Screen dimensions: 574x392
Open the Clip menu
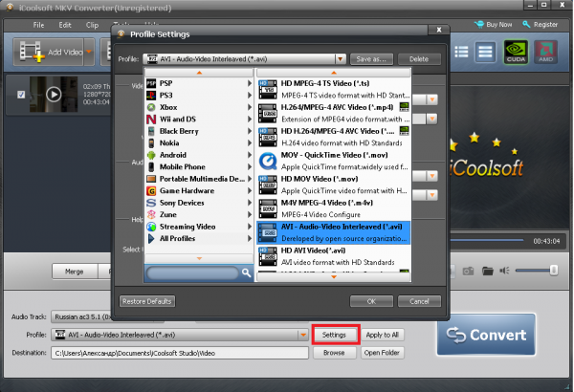pos(92,25)
